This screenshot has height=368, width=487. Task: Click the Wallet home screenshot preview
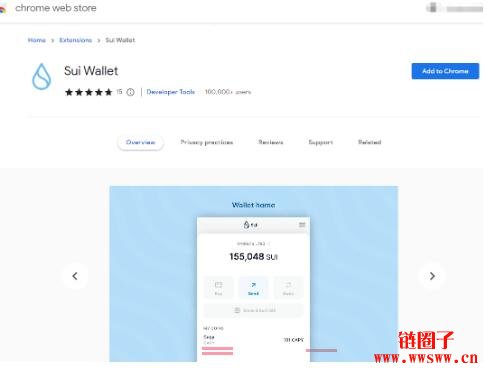[x=254, y=274]
